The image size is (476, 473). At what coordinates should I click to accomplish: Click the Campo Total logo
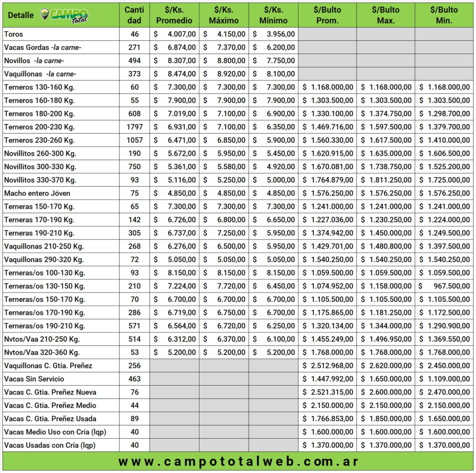64,15
